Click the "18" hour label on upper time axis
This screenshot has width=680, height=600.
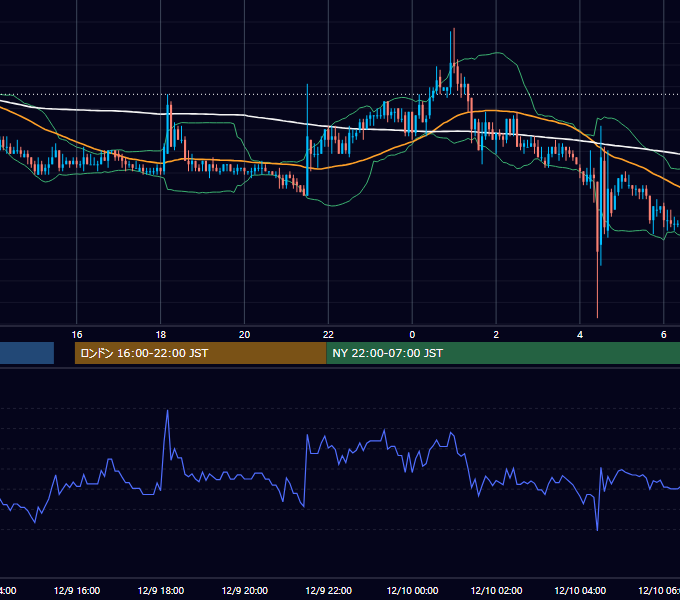pos(160,334)
